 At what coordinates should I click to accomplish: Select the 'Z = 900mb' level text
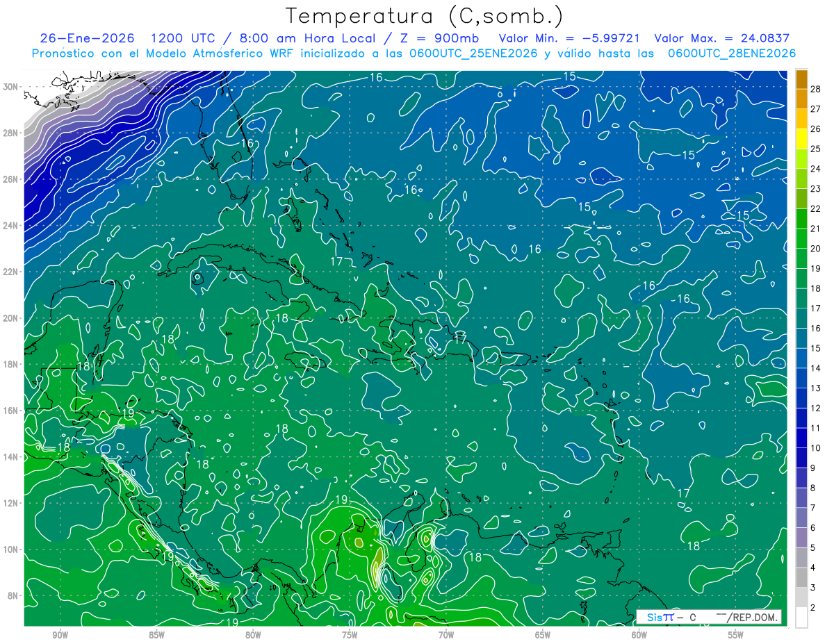(438, 38)
